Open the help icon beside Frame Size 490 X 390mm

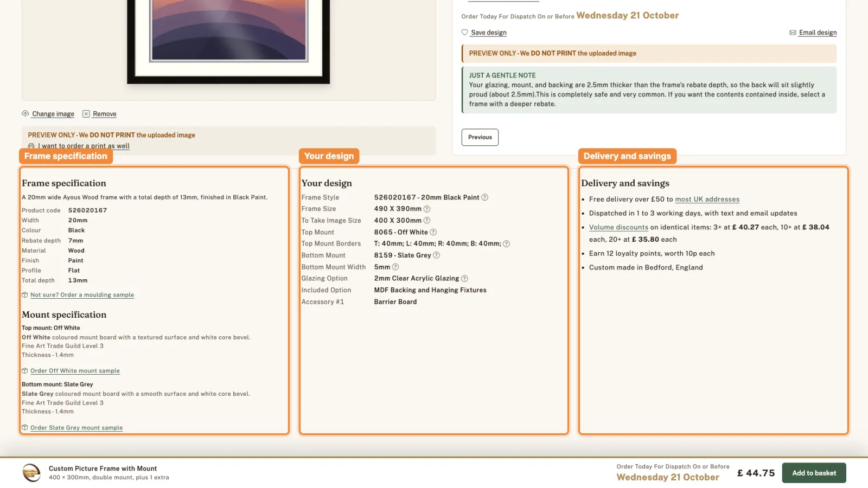427,209
